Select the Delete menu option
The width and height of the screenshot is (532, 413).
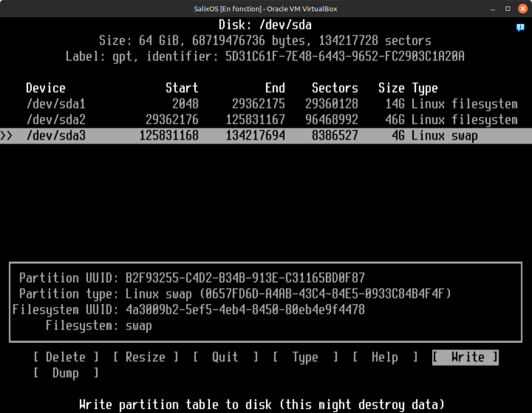coord(66,357)
